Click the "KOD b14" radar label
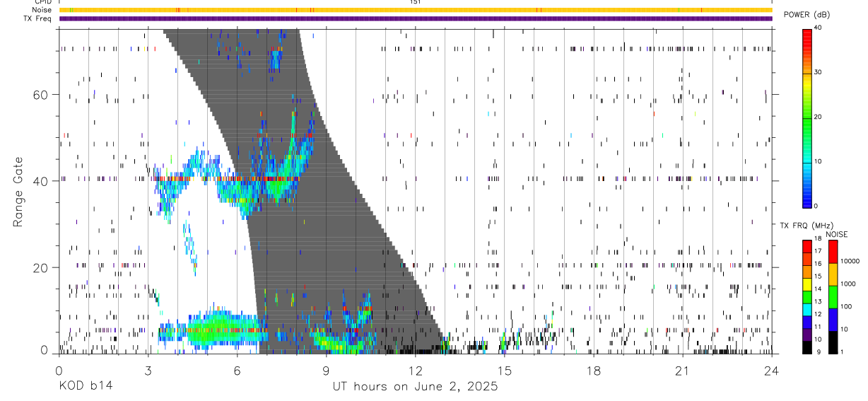This screenshot has width=868, height=401. (x=85, y=386)
